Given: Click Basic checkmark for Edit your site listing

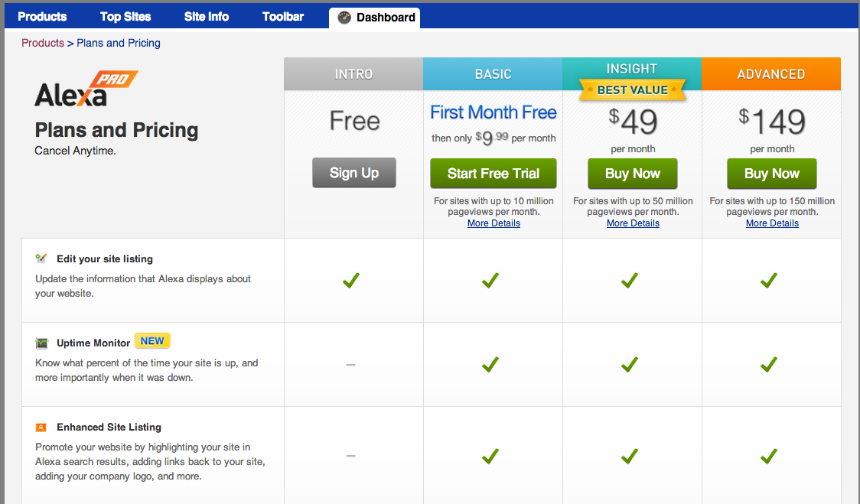Looking at the screenshot, I should click(490, 280).
